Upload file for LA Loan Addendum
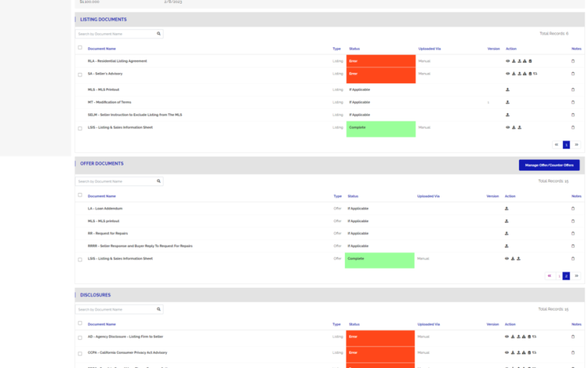Screen dimensions: 588x368 click(507, 209)
